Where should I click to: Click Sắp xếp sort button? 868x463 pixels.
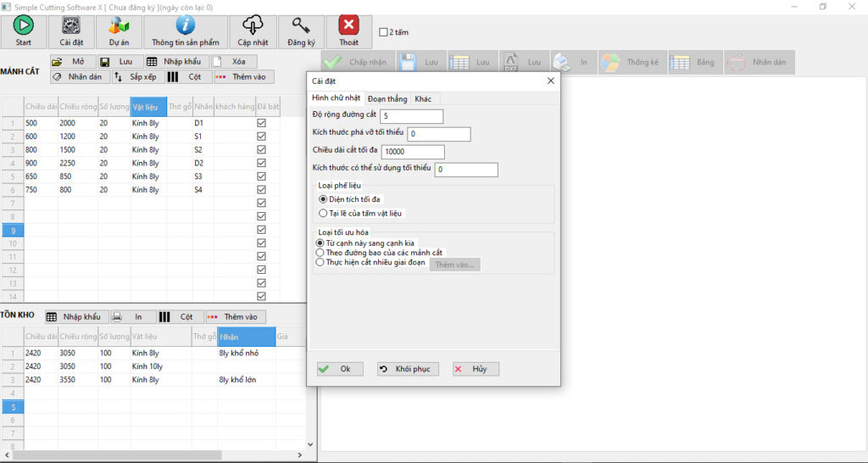tap(138, 77)
